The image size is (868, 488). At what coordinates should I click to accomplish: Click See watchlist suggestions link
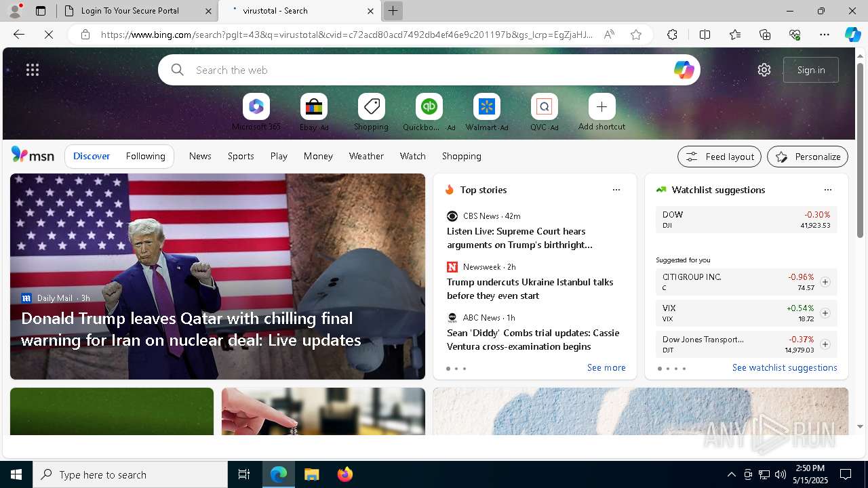click(785, 367)
